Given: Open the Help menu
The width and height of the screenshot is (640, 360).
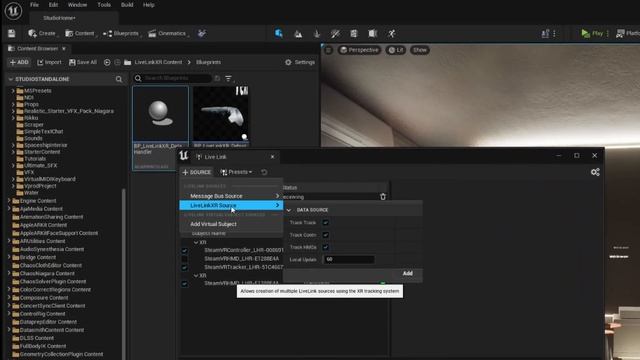Looking at the screenshot, I should pyautogui.click(x=149, y=5).
